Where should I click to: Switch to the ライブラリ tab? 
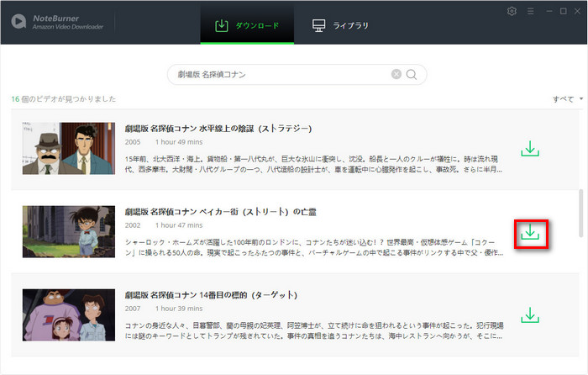click(340, 25)
